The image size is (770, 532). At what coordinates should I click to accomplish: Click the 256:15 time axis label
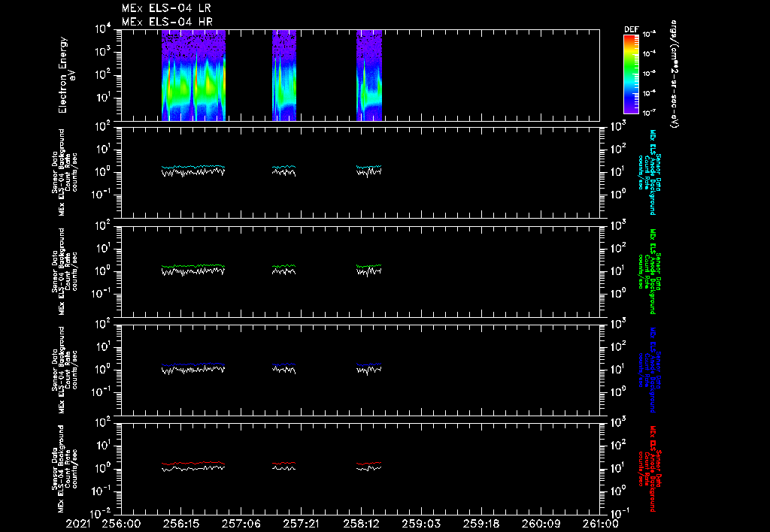point(181,524)
